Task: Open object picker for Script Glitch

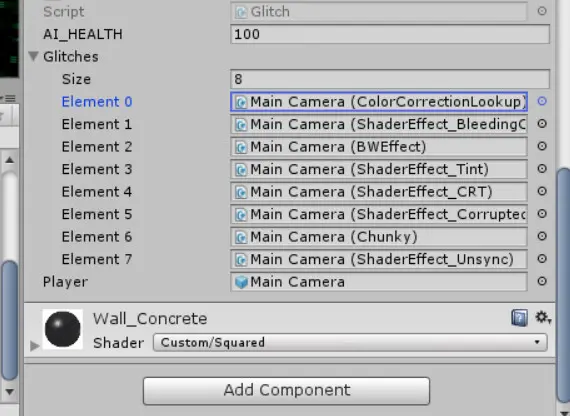Action: [x=542, y=11]
